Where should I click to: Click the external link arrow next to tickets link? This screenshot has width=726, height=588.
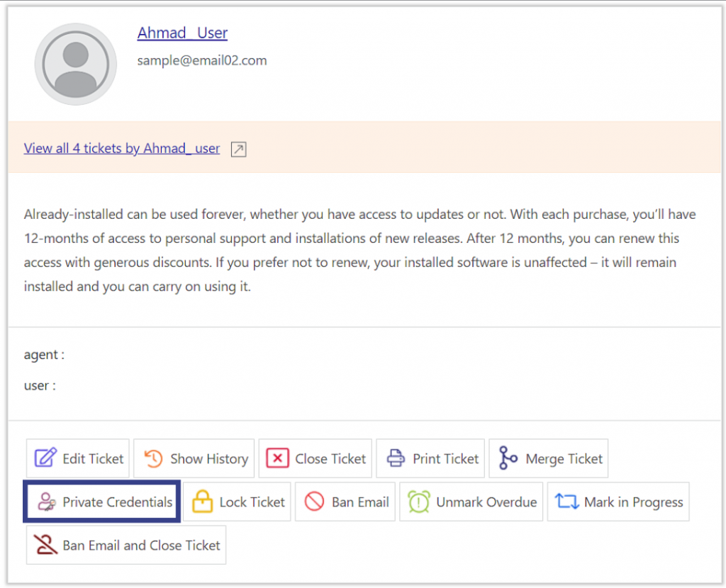[x=238, y=149]
